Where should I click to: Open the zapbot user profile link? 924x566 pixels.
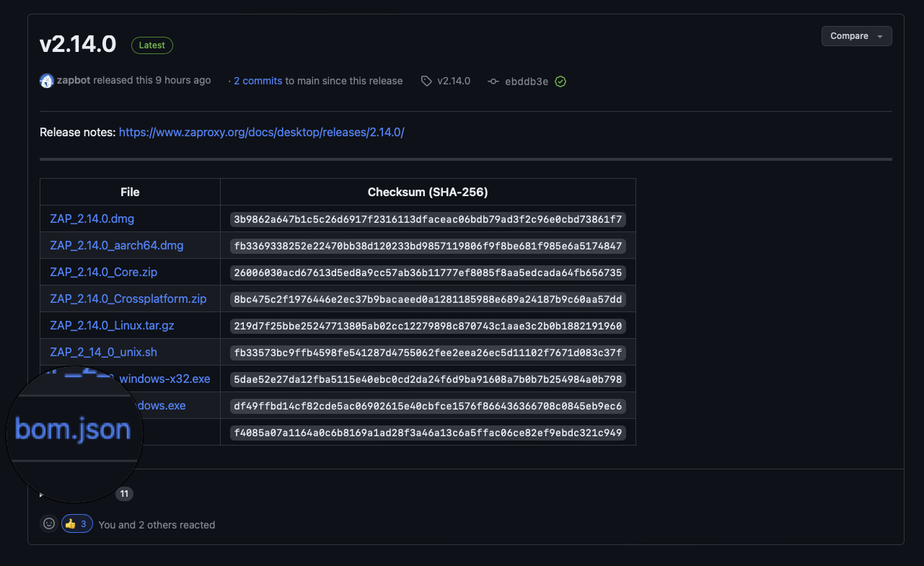74,80
